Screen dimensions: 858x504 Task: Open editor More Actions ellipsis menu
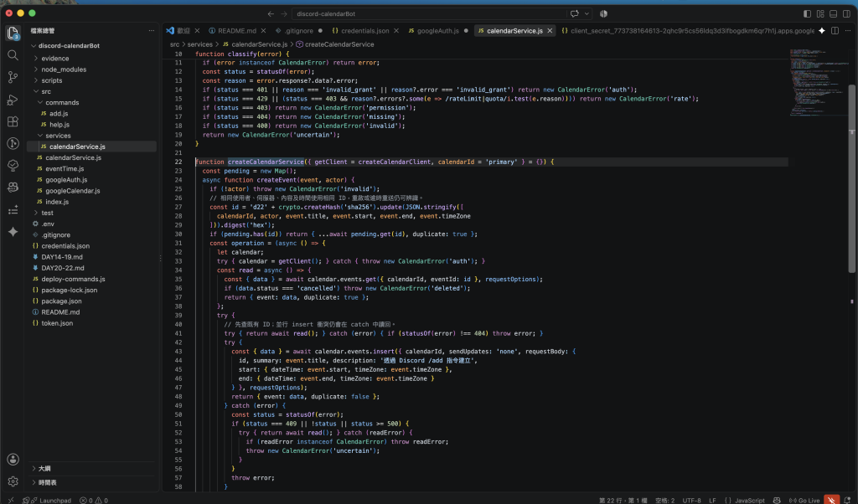pyautogui.click(x=848, y=31)
